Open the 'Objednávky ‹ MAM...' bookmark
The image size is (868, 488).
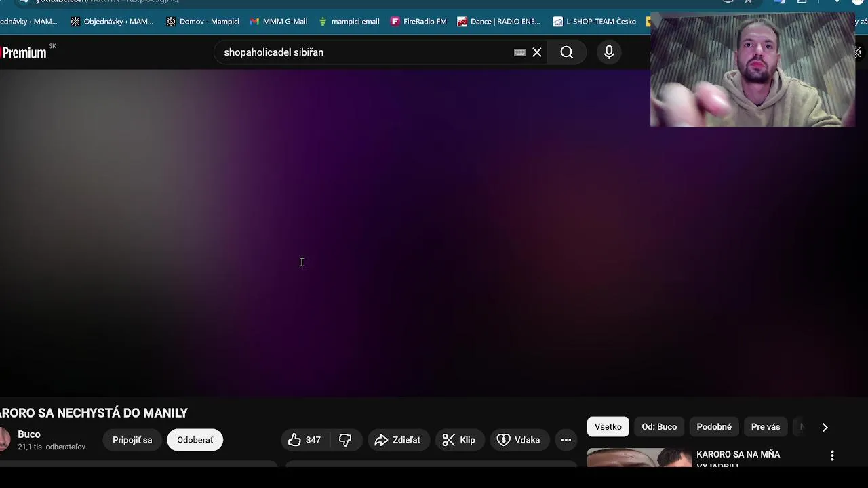(x=113, y=22)
